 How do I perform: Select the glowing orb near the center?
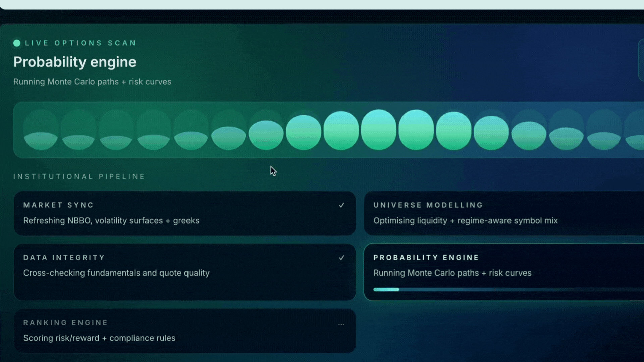341,131
